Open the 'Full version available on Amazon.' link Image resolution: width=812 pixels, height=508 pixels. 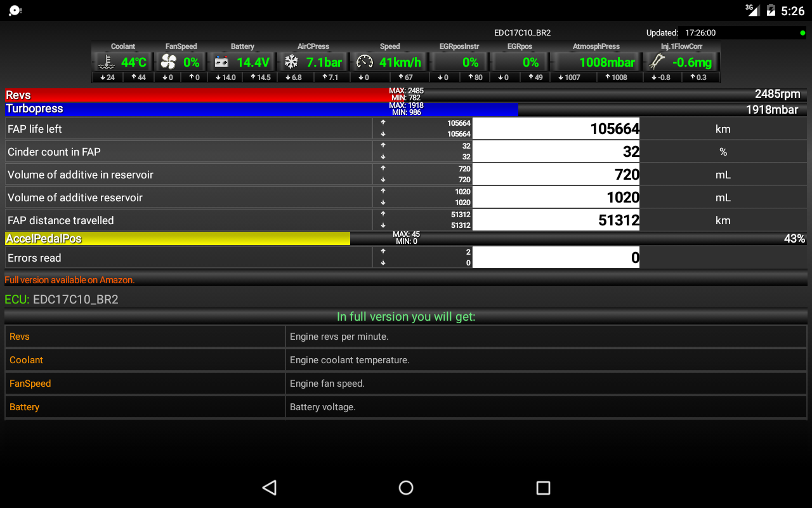(x=70, y=279)
